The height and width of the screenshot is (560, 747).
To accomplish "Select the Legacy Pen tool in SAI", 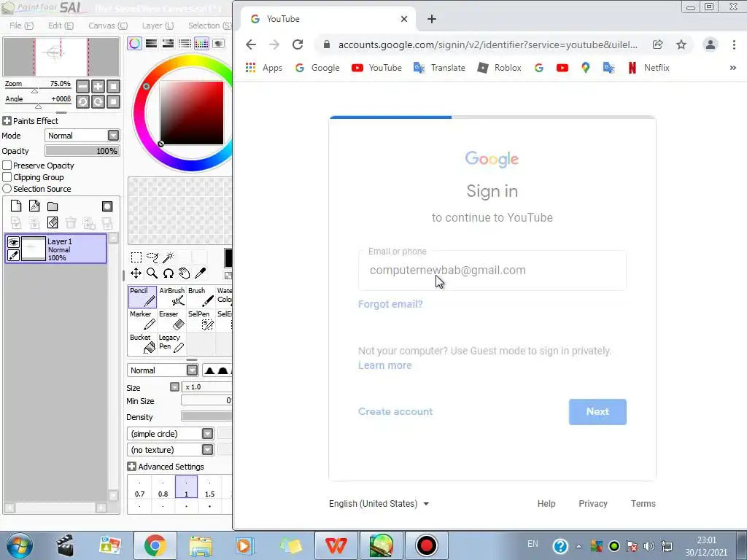I will (171, 343).
